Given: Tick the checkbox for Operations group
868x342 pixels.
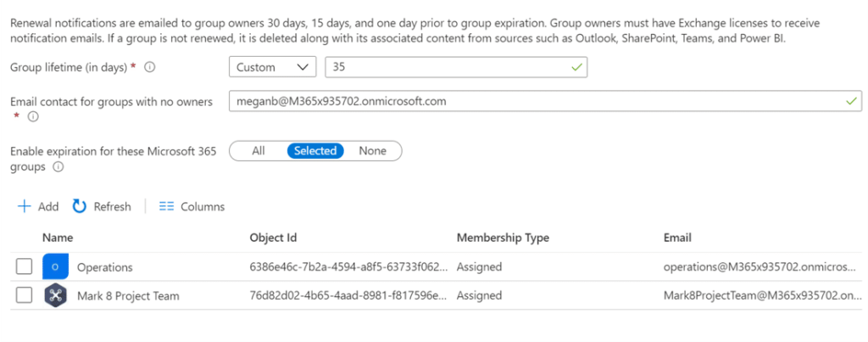Looking at the screenshot, I should point(24,266).
